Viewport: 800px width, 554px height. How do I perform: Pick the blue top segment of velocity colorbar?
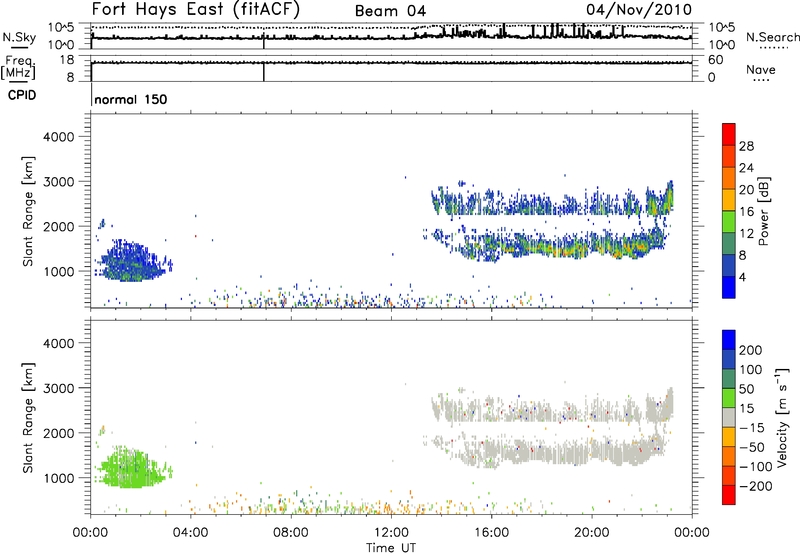(729, 340)
